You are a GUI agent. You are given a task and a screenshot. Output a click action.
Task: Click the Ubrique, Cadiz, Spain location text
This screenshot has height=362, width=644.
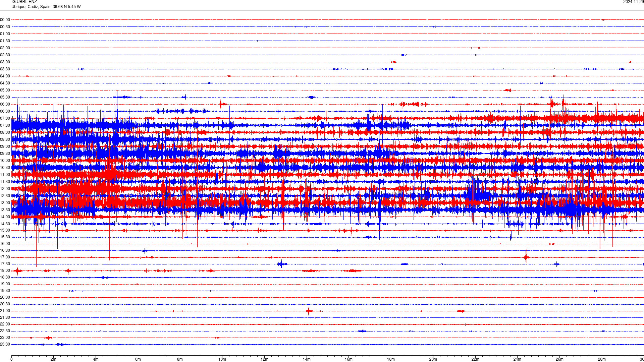click(31, 7)
